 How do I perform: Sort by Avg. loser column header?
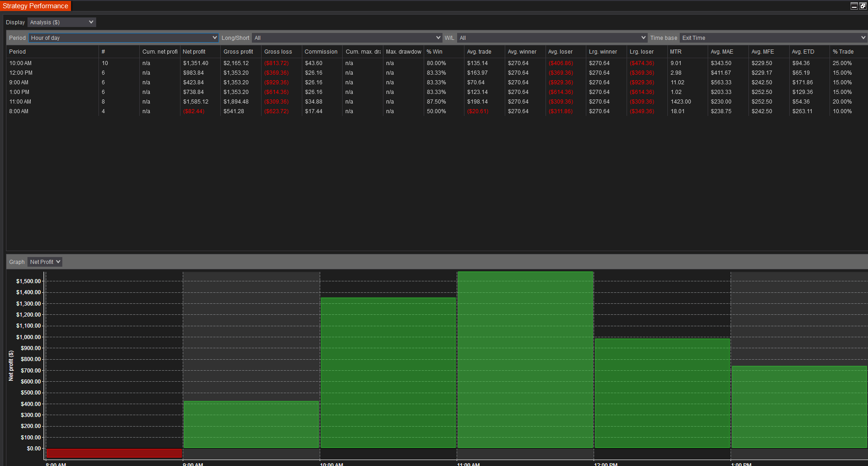[565, 52]
